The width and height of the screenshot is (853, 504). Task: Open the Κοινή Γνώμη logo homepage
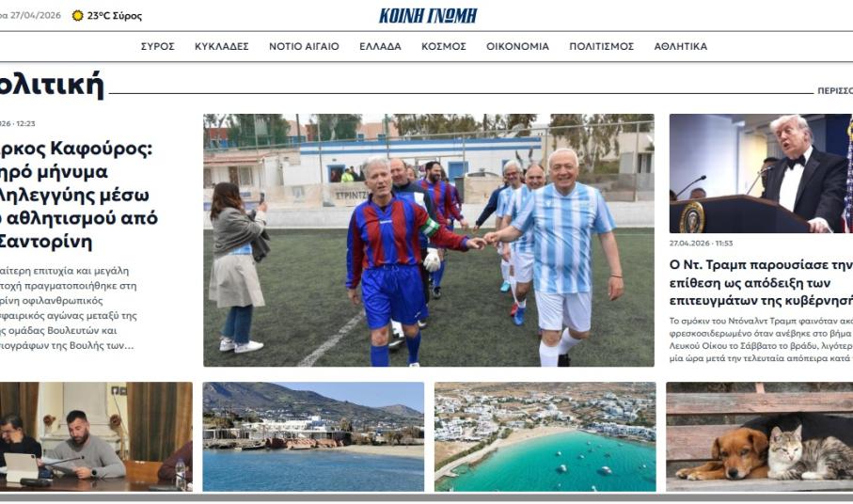(x=428, y=16)
